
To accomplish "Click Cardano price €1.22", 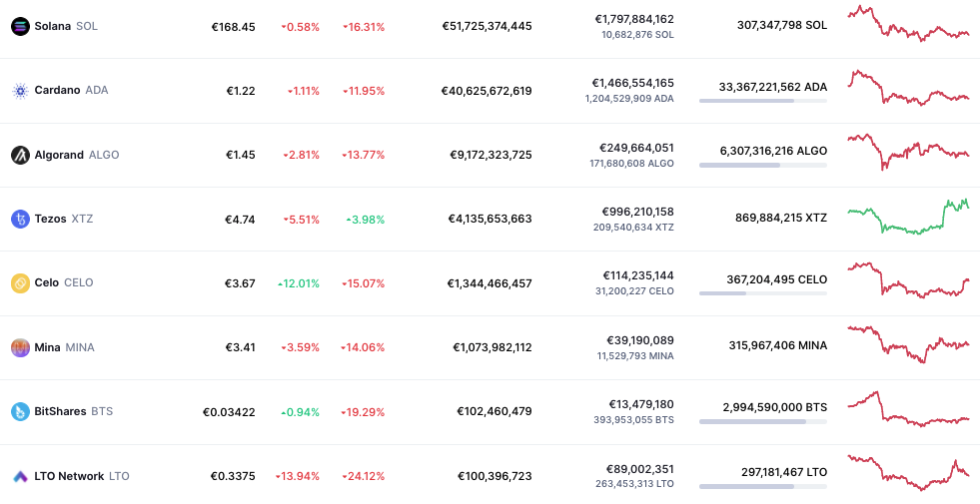I will [x=241, y=91].
